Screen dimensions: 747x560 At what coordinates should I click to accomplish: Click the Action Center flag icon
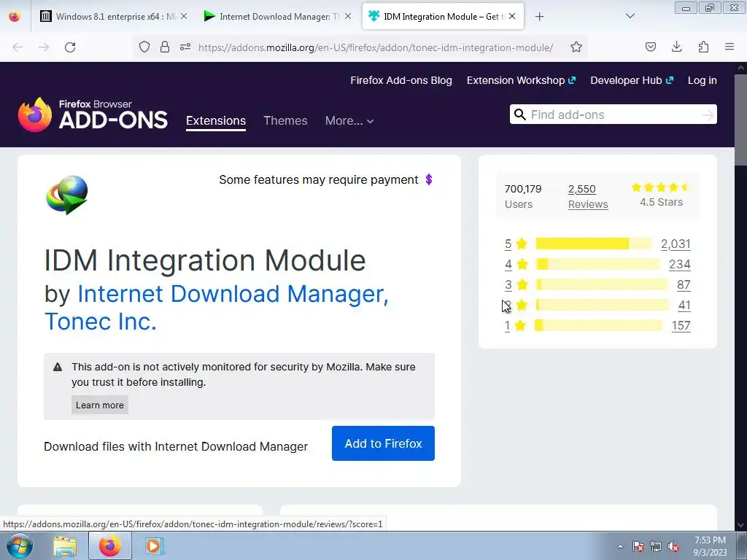[x=638, y=547]
